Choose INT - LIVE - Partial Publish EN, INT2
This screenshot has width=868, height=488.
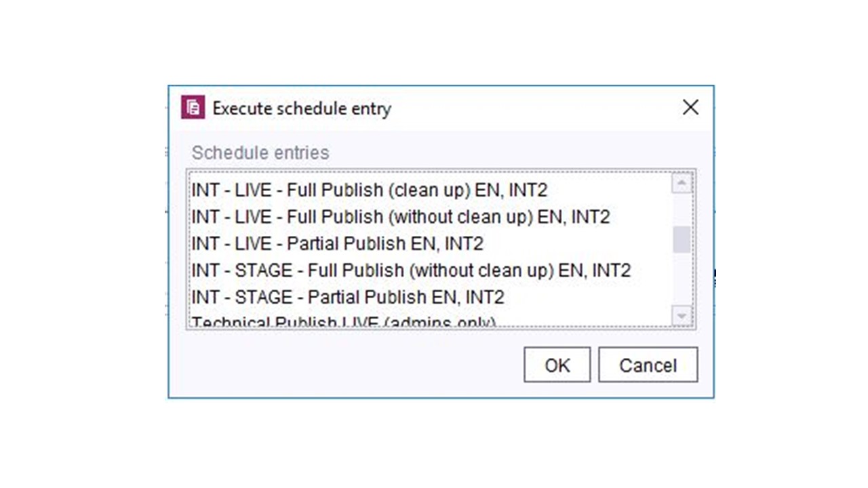pos(337,243)
